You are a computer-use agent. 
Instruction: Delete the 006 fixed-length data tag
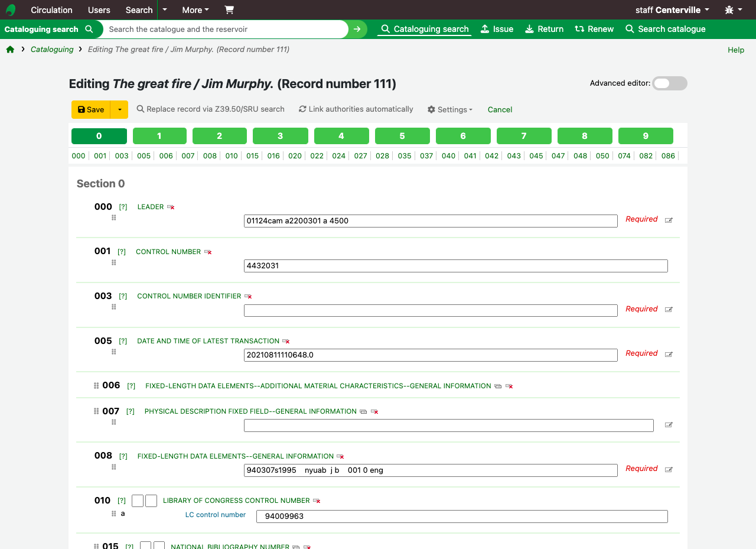(x=509, y=386)
